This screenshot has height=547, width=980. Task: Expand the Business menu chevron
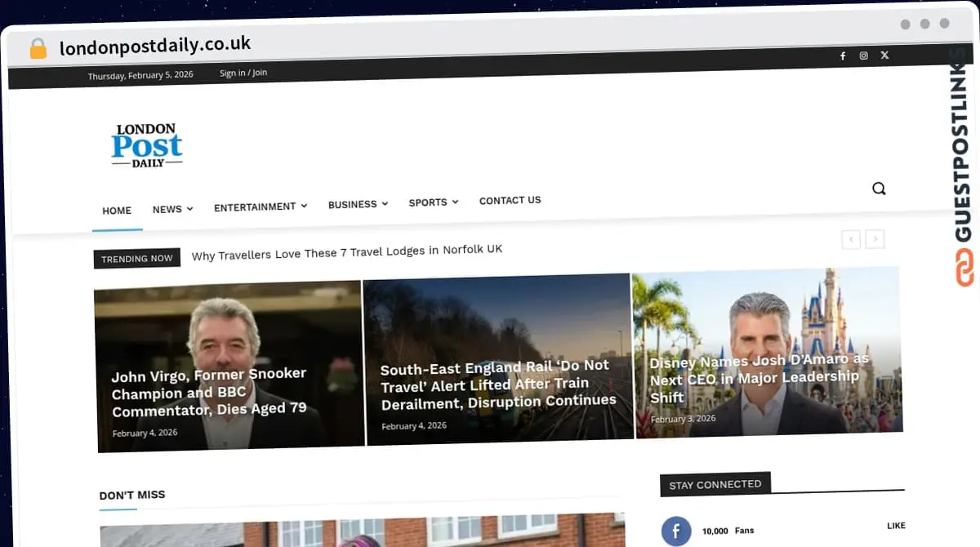[x=385, y=203]
